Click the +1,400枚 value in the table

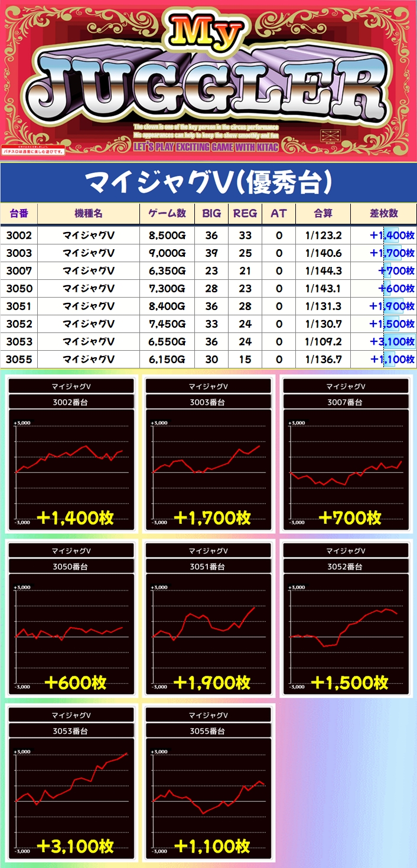coord(392,236)
